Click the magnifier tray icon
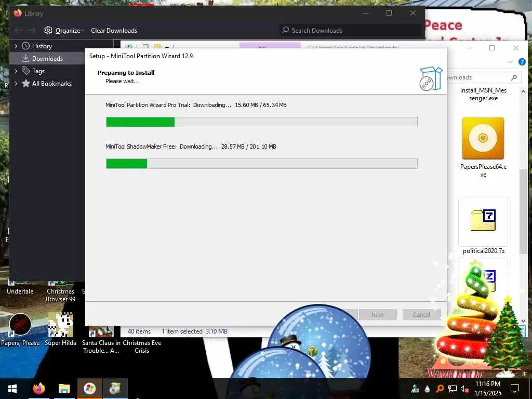This screenshot has height=399, width=532. 440,389
